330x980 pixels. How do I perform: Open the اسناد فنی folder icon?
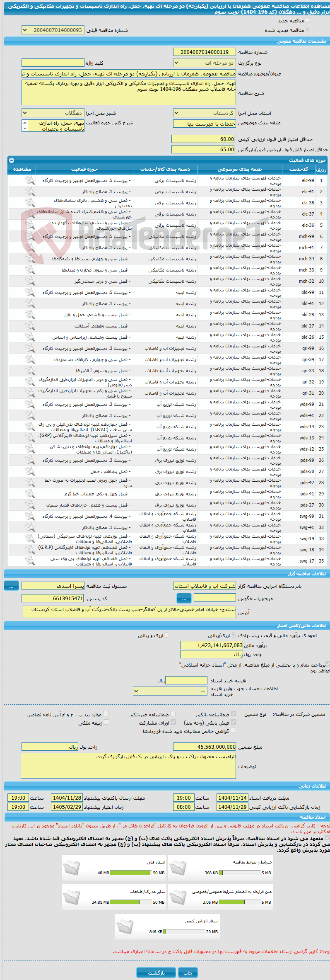click(x=72, y=868)
